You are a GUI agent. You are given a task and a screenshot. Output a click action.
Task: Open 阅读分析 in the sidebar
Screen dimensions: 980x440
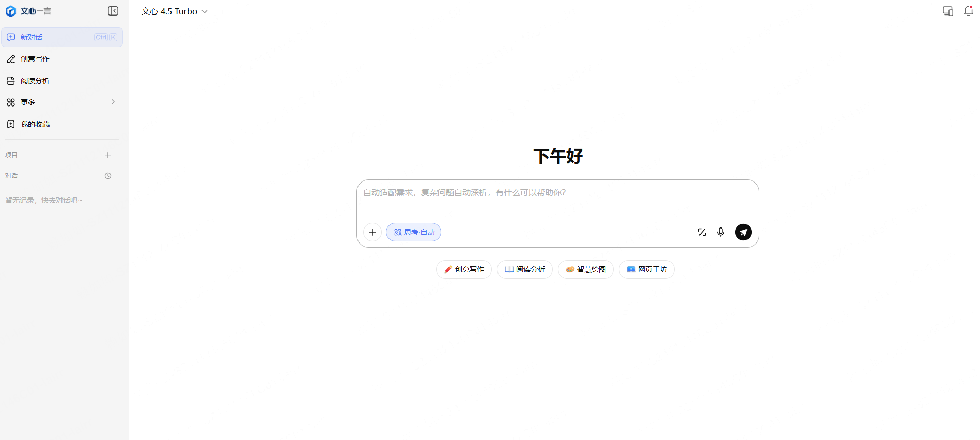pos(62,81)
